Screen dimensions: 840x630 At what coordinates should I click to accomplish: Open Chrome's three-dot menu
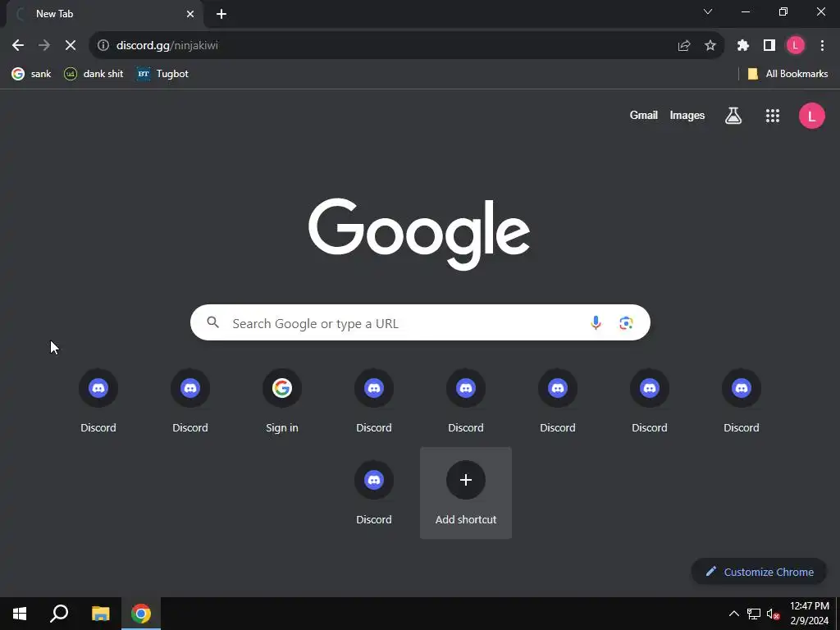point(822,46)
